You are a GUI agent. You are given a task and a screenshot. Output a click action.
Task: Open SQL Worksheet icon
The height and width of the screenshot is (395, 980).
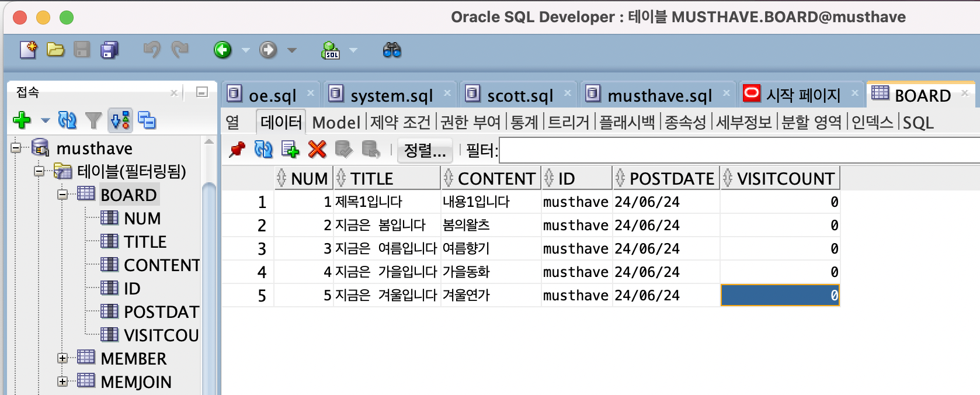pyautogui.click(x=331, y=50)
